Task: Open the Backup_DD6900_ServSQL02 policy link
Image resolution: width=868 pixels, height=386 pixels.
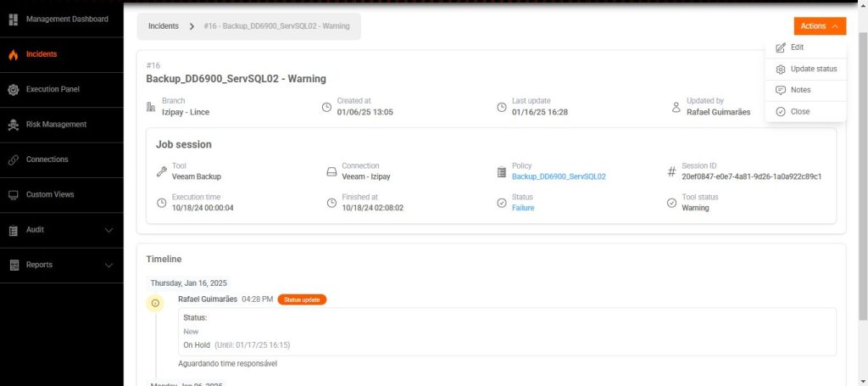Action: click(x=559, y=176)
